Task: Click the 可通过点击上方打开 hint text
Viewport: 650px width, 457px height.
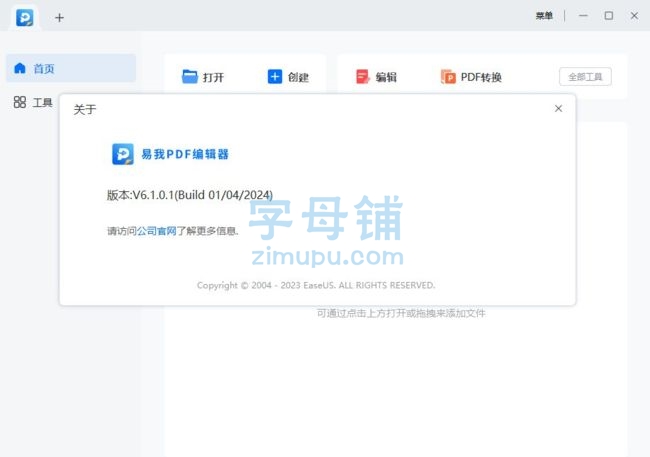Action: (401, 313)
